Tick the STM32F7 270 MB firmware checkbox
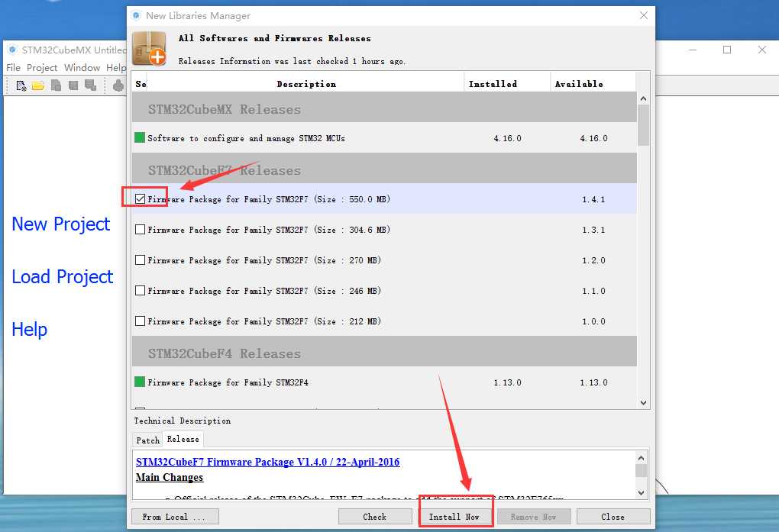 pos(140,260)
